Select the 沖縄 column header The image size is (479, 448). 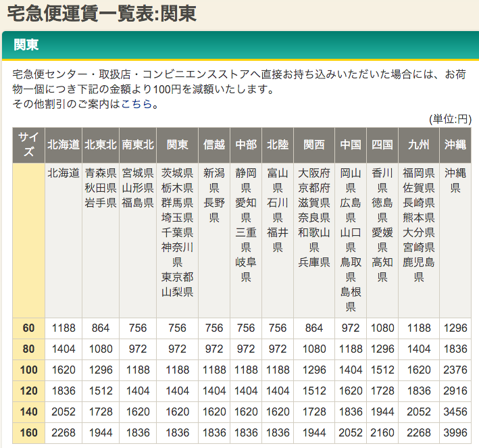coord(455,145)
